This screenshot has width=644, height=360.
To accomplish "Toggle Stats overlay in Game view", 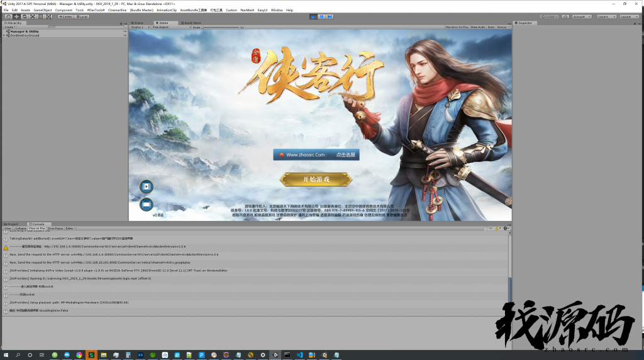I will click(491, 27).
